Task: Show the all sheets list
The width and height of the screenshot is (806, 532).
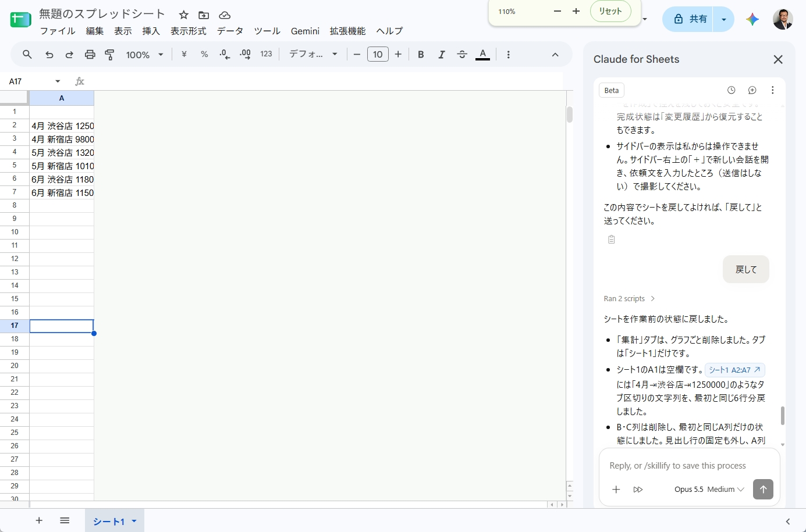Action: tap(65, 520)
